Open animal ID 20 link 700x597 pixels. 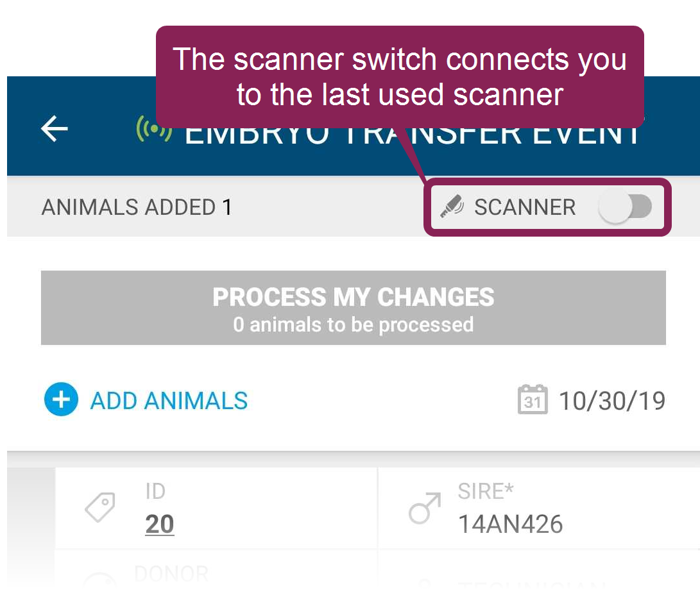click(159, 524)
